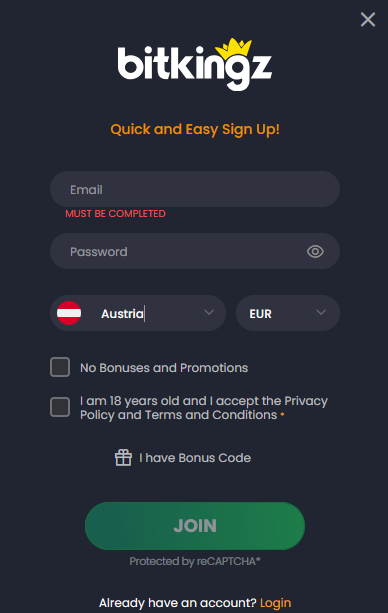
Task: Click the Email input field
Action: (195, 189)
